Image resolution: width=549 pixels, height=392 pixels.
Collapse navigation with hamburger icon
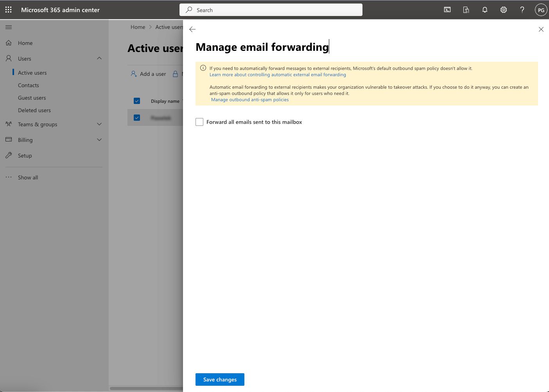(x=9, y=27)
